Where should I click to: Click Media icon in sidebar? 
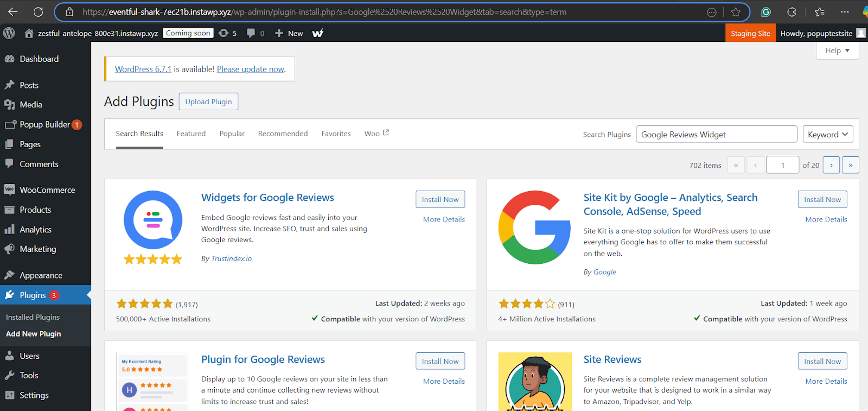click(x=9, y=105)
